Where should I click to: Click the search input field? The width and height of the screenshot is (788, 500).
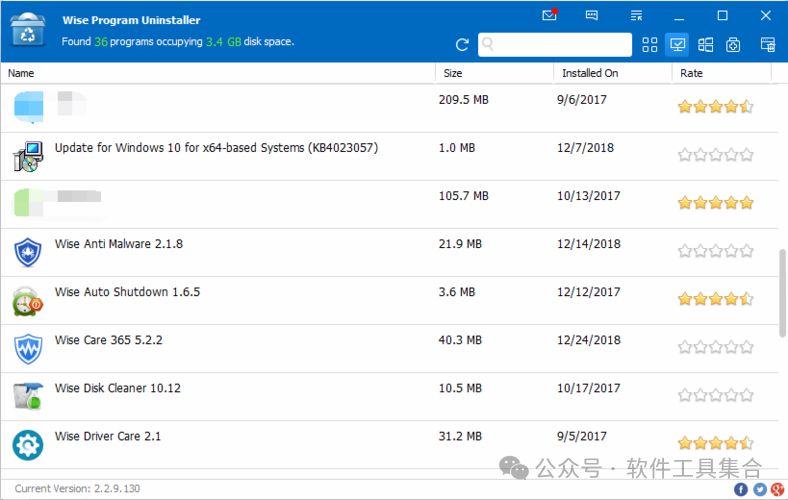(555, 45)
